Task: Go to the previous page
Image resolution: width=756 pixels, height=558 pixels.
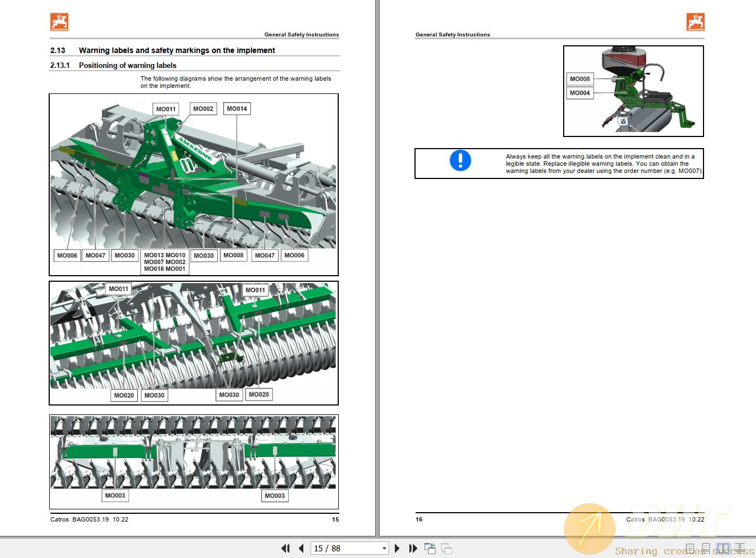Action: tap(301, 549)
